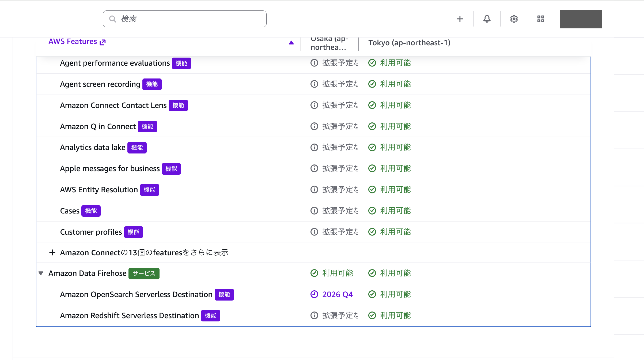Click the 機能 badge next to Customer profiles
The width and height of the screenshot is (644, 360).
coord(134,232)
